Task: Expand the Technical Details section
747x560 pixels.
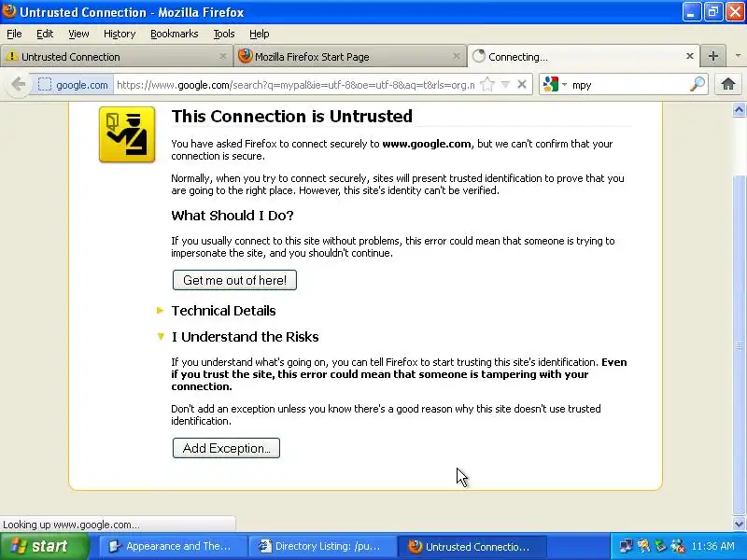Action: coord(160,311)
